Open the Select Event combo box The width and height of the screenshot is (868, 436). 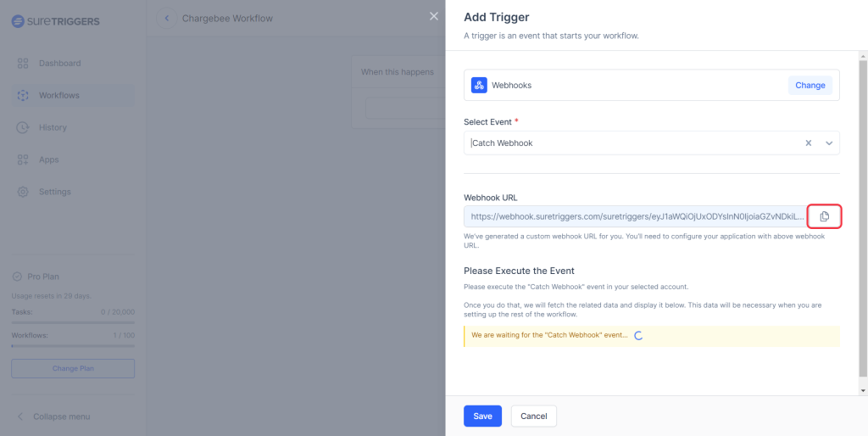pos(652,143)
